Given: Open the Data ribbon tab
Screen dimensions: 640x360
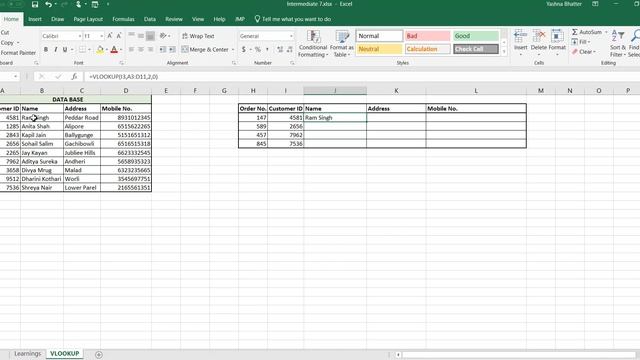Looking at the screenshot, I should tap(150, 19).
